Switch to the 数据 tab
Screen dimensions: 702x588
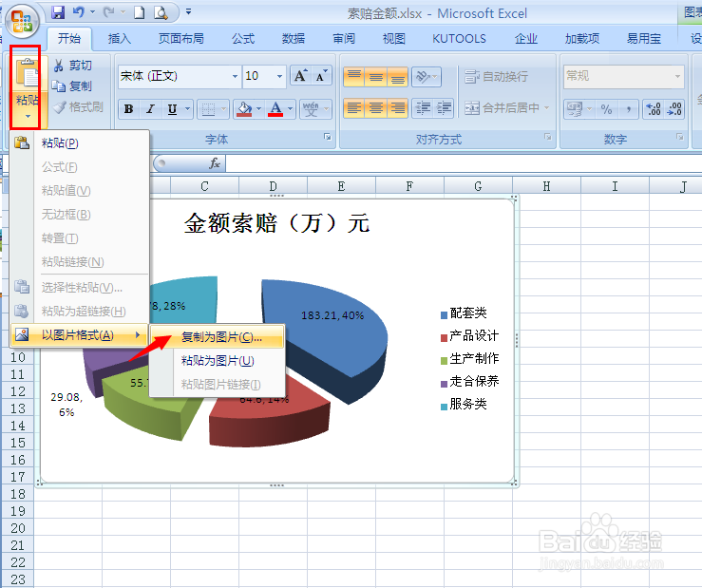click(294, 39)
